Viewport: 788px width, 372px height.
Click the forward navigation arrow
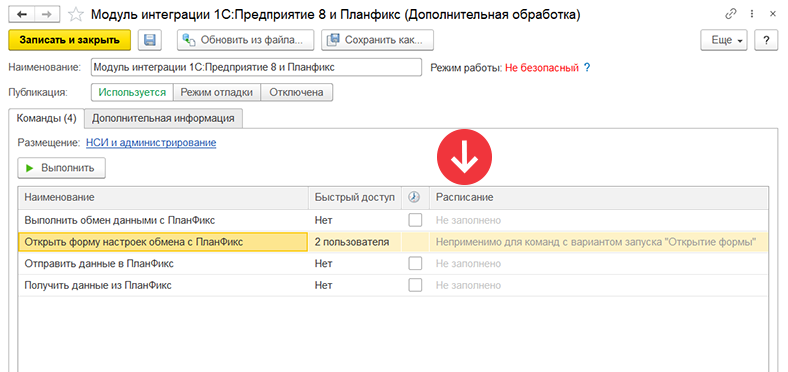coord(47,15)
